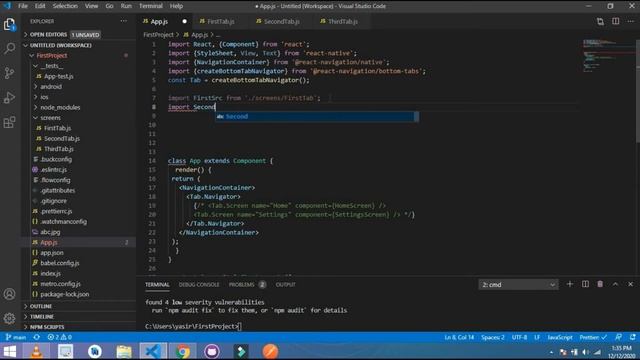Click the FirstProject breadcrumb in the editor
The image size is (640, 360).
coord(158,35)
